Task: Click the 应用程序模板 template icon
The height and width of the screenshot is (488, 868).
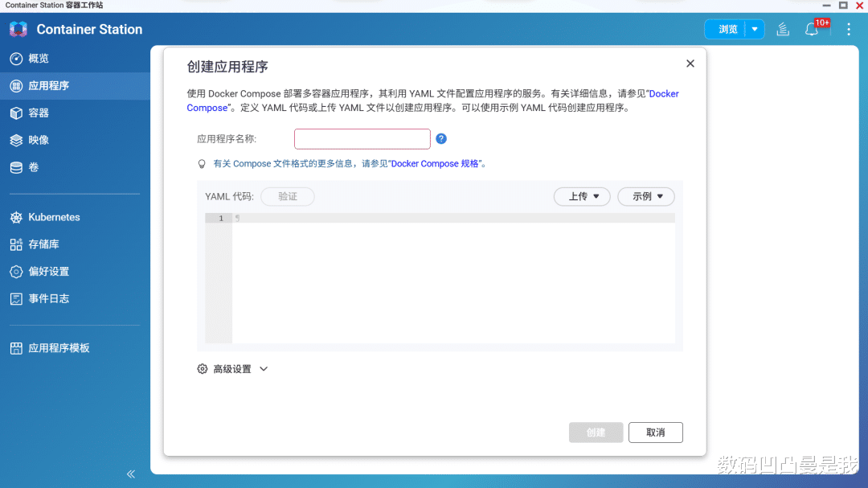Action: click(16, 348)
